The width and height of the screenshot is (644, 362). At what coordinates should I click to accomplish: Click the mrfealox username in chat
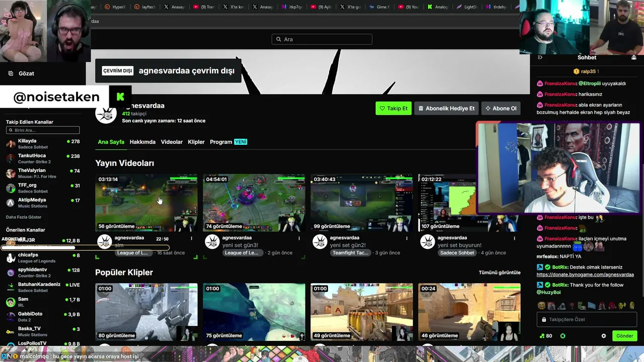pos(547,256)
